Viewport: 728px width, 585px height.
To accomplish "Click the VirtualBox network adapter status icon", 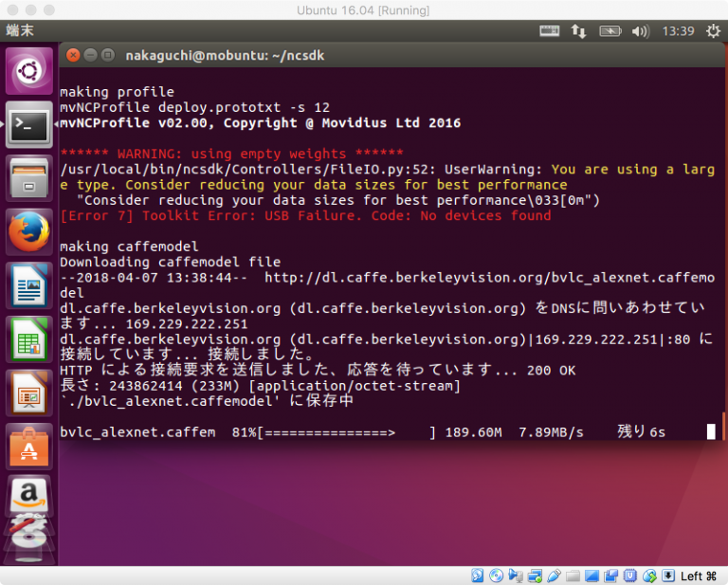I will [x=535, y=576].
